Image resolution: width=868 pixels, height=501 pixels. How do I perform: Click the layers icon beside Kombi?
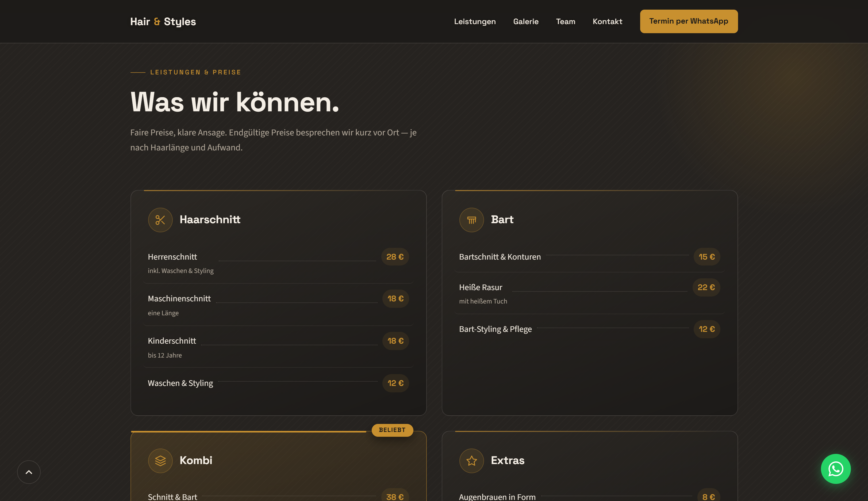click(x=160, y=460)
